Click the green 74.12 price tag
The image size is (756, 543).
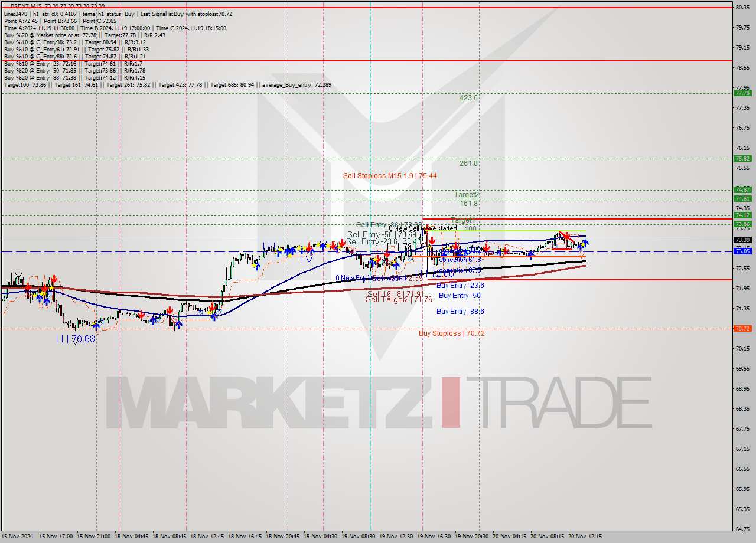tap(742, 215)
